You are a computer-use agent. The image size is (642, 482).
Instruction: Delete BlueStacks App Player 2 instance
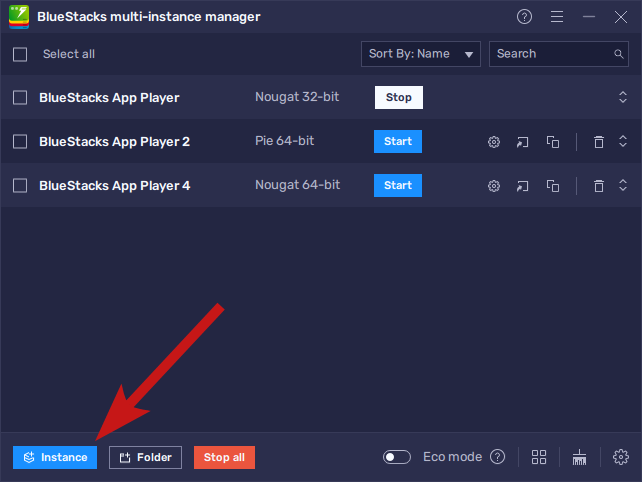598,142
